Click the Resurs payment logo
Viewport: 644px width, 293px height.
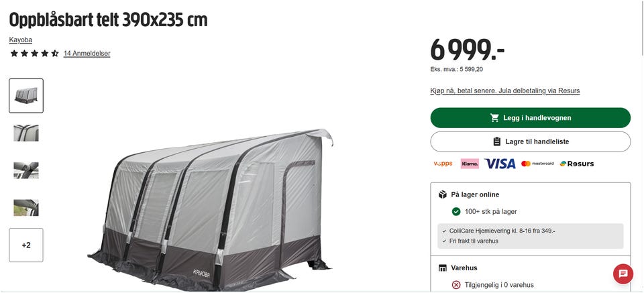[577, 164]
